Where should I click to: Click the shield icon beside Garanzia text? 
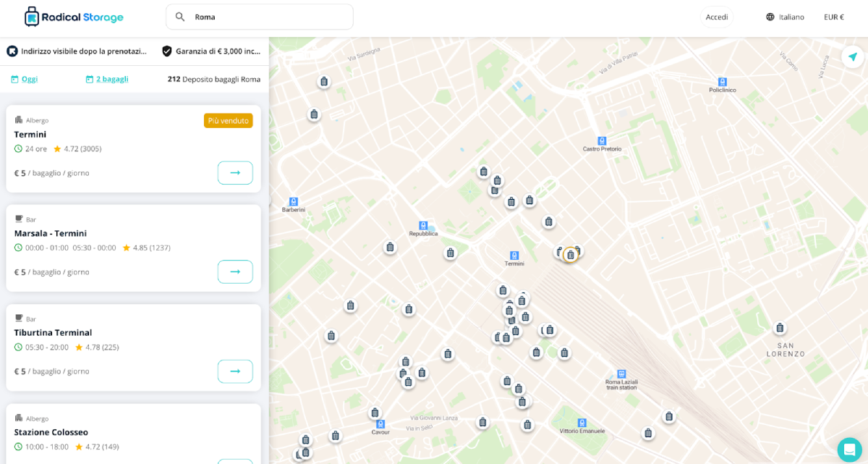click(167, 51)
